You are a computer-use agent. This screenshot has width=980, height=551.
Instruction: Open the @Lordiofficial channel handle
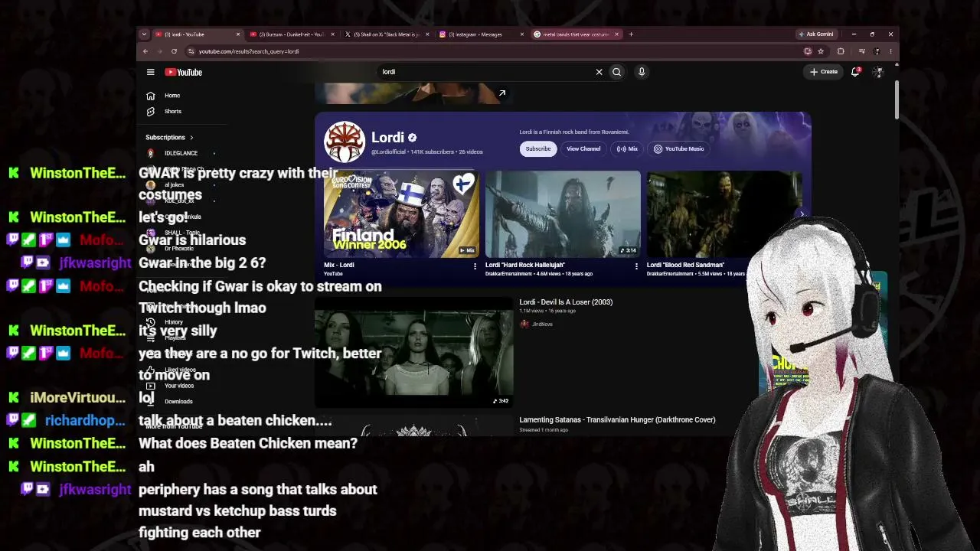point(390,152)
